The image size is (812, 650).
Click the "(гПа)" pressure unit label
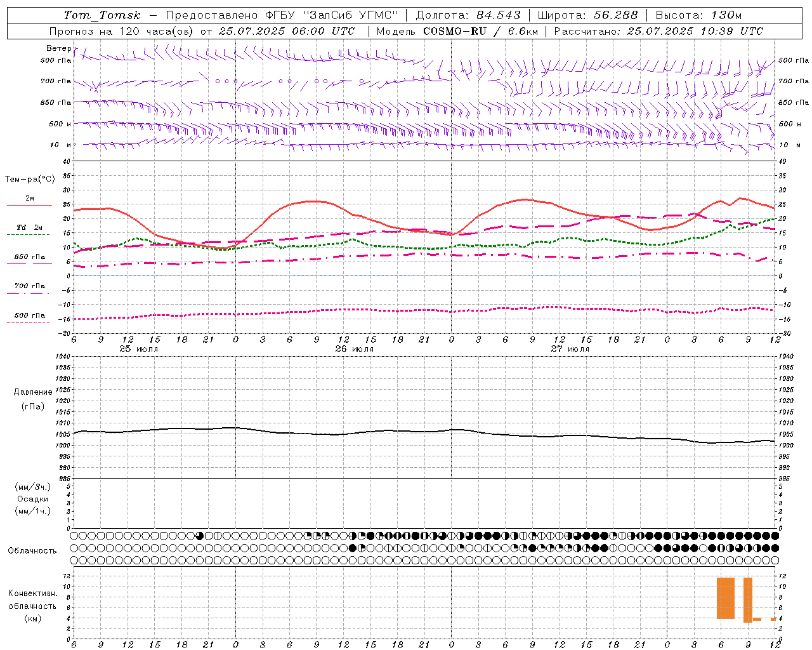point(33,406)
